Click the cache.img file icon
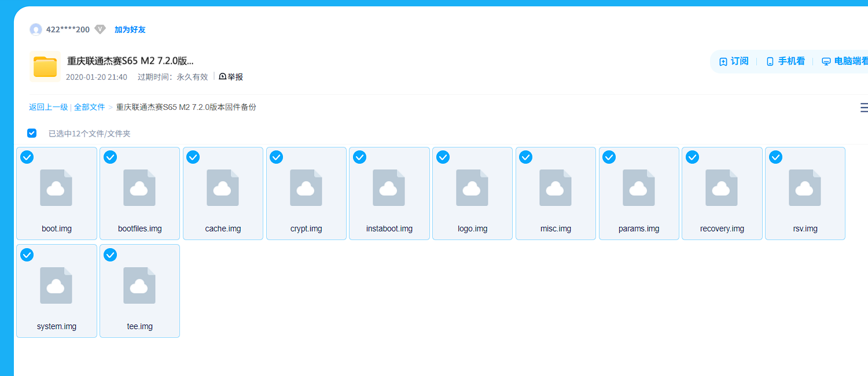868x376 pixels. point(223,187)
